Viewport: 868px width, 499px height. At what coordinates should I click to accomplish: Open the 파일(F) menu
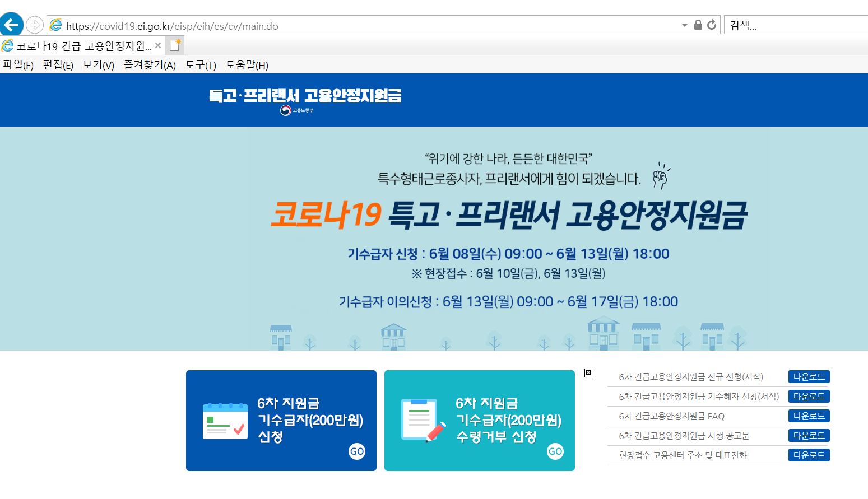click(x=18, y=65)
